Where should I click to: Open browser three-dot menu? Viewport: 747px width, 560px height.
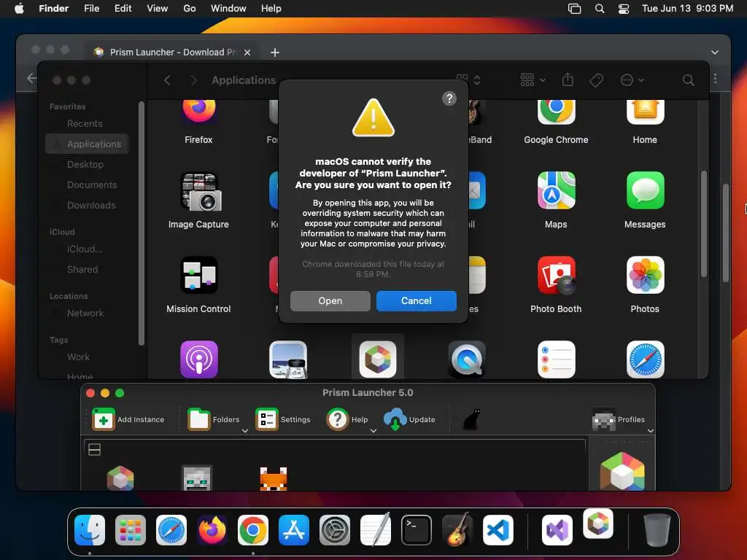click(715, 78)
